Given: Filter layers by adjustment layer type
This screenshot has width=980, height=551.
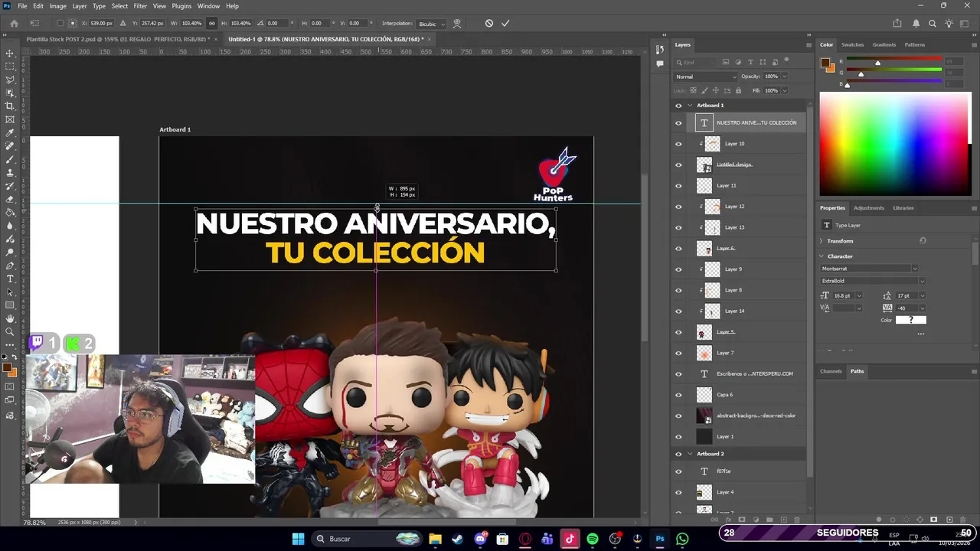Looking at the screenshot, I should click(738, 62).
